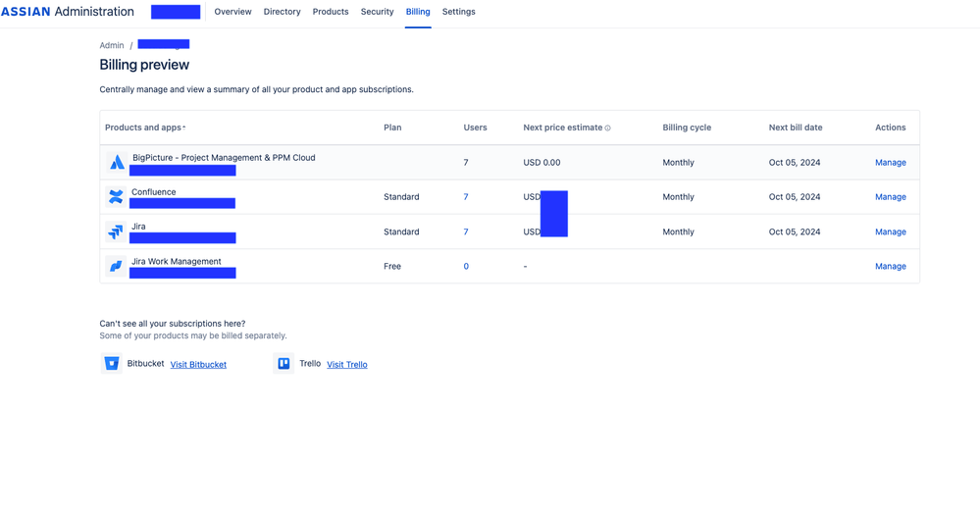Image resolution: width=980 pixels, height=513 pixels.
Task: Click the Users column header
Action: (x=475, y=128)
